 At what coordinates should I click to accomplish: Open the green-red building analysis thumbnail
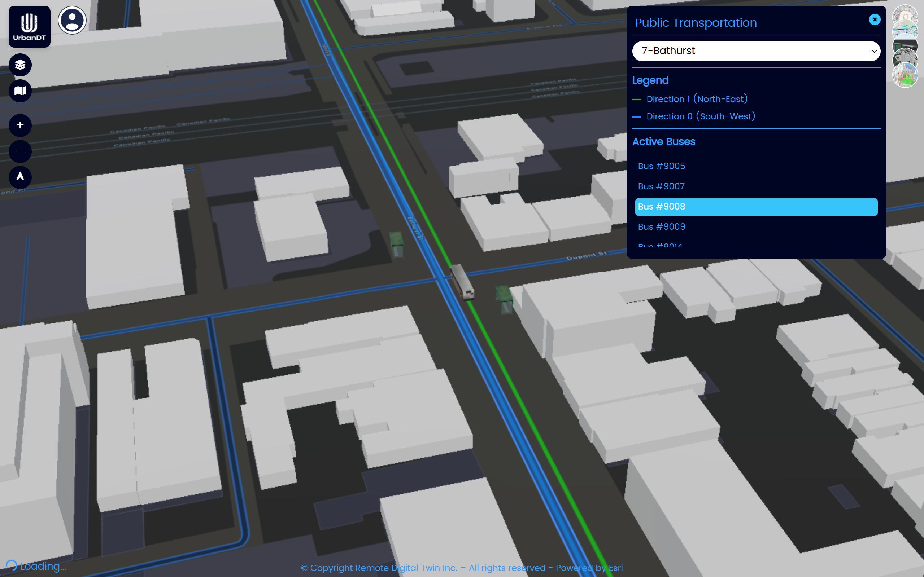coord(905,75)
